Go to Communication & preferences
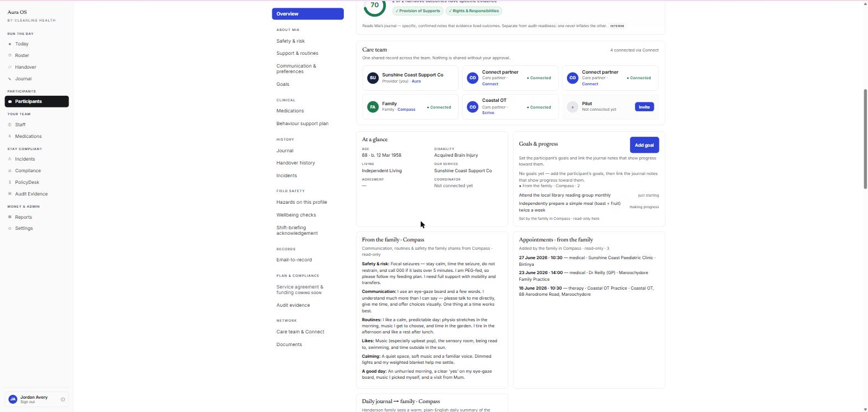868x412 pixels. [x=296, y=69]
